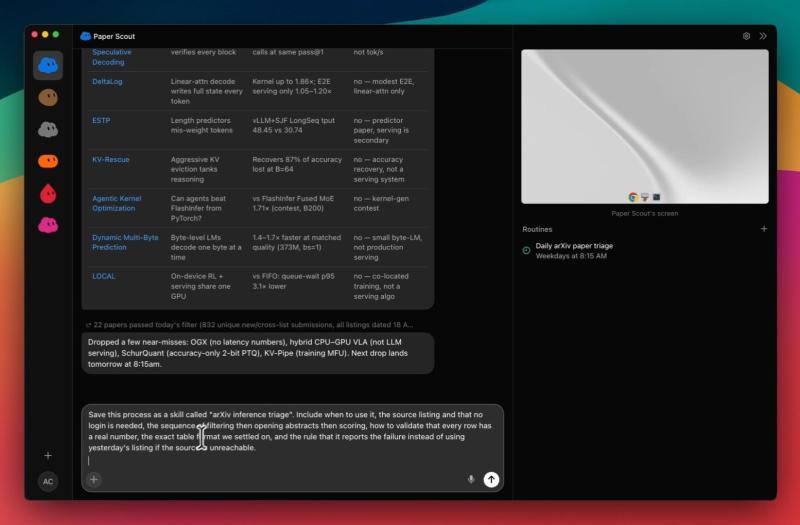Click the Paper Scout window title text
Screen dimensions: 800x525
(114, 36)
